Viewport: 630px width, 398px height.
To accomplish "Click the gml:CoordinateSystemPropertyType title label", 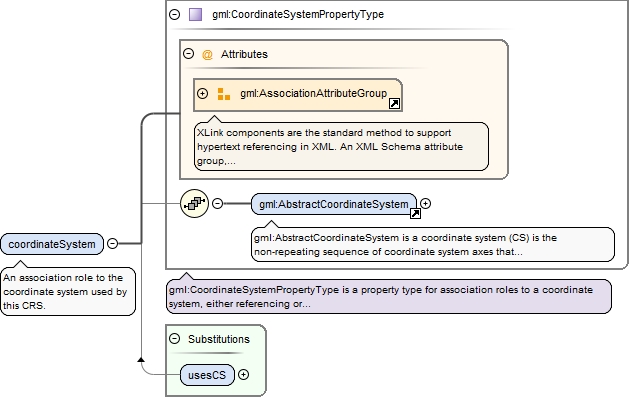I will [x=298, y=14].
